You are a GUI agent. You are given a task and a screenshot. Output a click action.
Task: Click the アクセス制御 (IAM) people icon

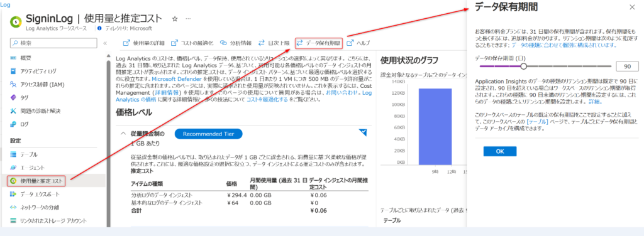[13, 84]
